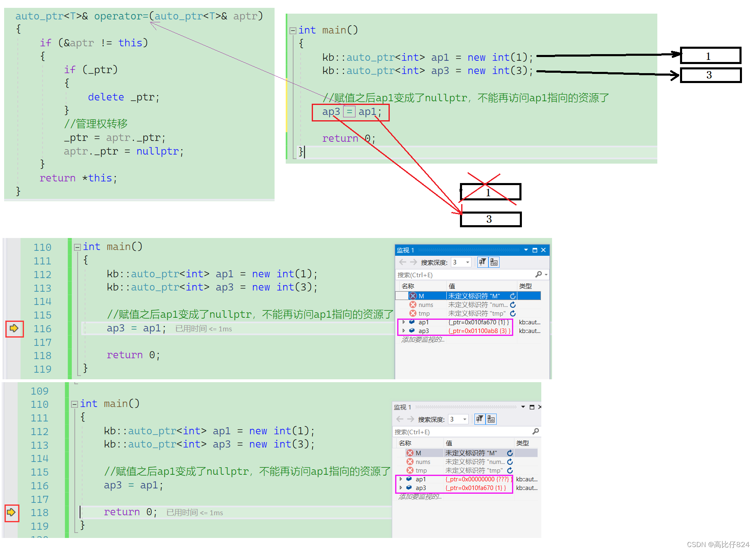Select the highlighted M row error icon
756x552 pixels.
point(413,296)
